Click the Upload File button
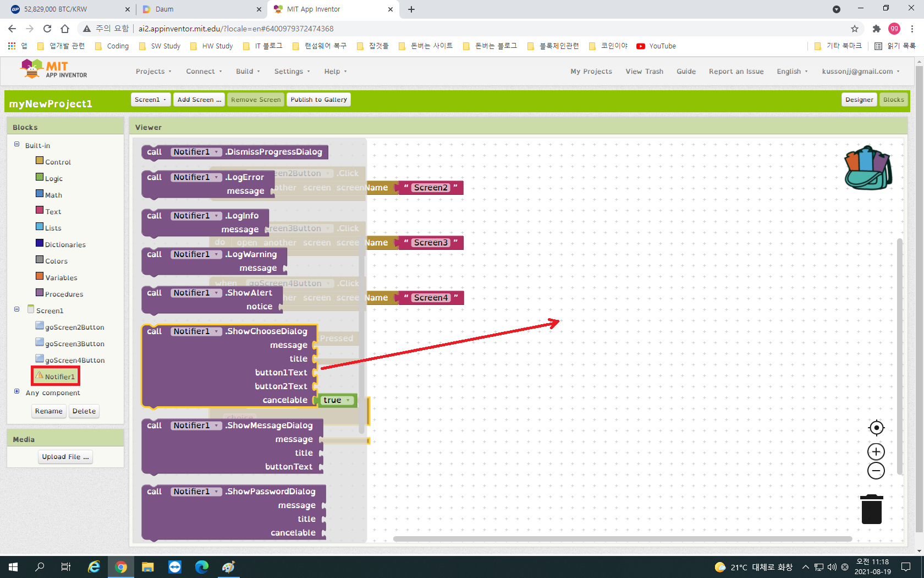This screenshot has width=924, height=578. click(65, 457)
